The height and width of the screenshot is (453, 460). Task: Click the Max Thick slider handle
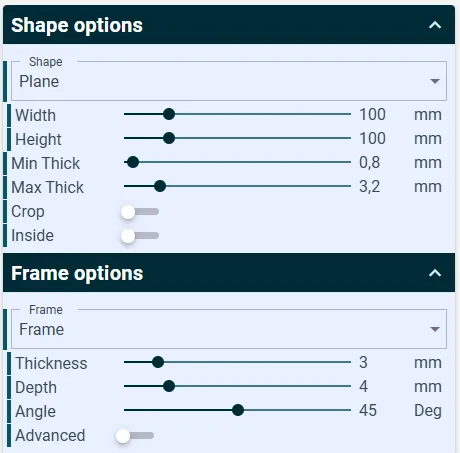160,186
